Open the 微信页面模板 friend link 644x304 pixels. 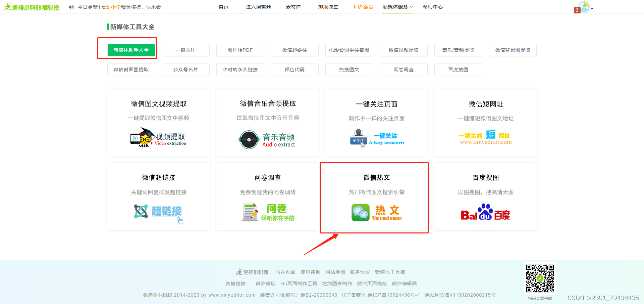(x=372, y=284)
